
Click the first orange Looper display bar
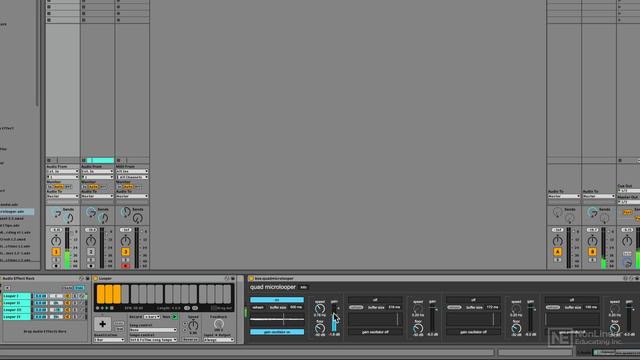pos(100,294)
